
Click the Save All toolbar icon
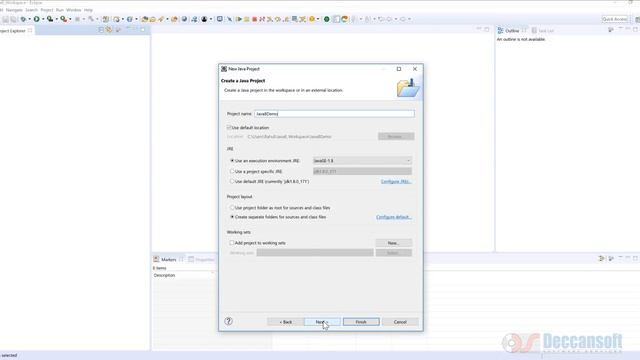click(x=13, y=19)
